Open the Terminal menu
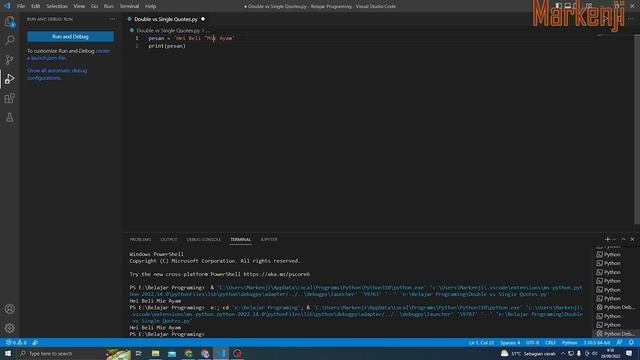 tap(129, 6)
